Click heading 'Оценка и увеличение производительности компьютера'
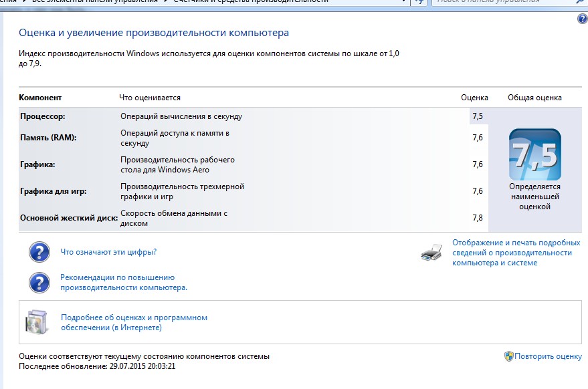This screenshot has width=588, height=389. [154, 33]
